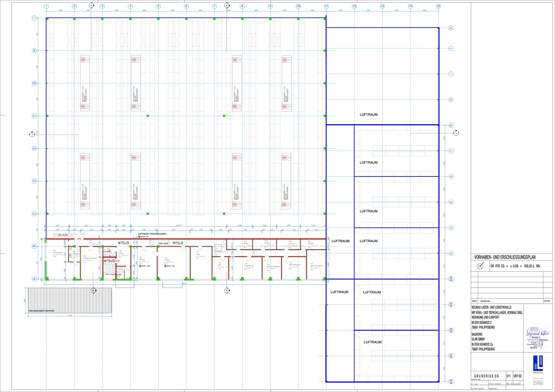Click the Vorhaben- und Erschliessungsplan title
This screenshot has height=392, width=555.
(505, 257)
